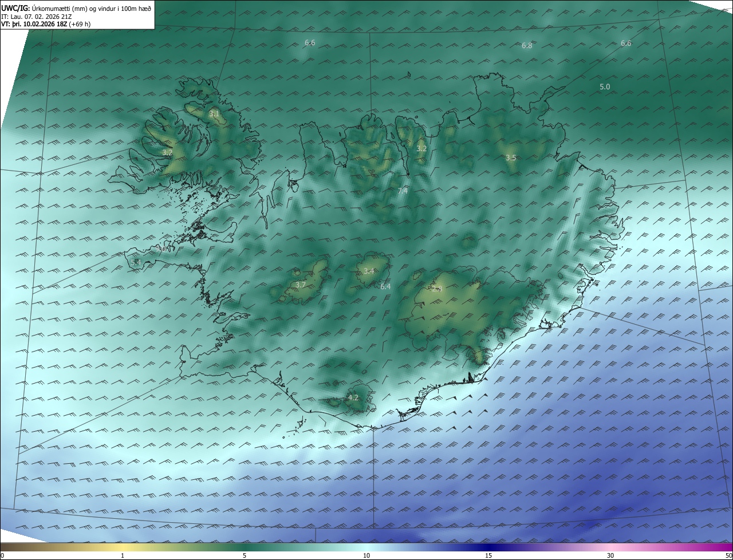This screenshot has height=560, width=733.
Task: Click the 6.6 value left of 6.8
Action: (310, 43)
